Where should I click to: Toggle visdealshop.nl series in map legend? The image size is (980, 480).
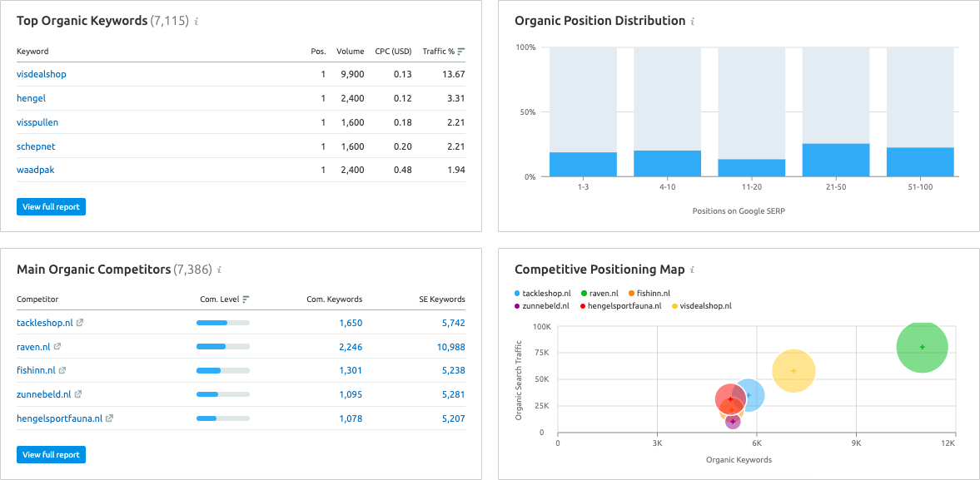701,306
